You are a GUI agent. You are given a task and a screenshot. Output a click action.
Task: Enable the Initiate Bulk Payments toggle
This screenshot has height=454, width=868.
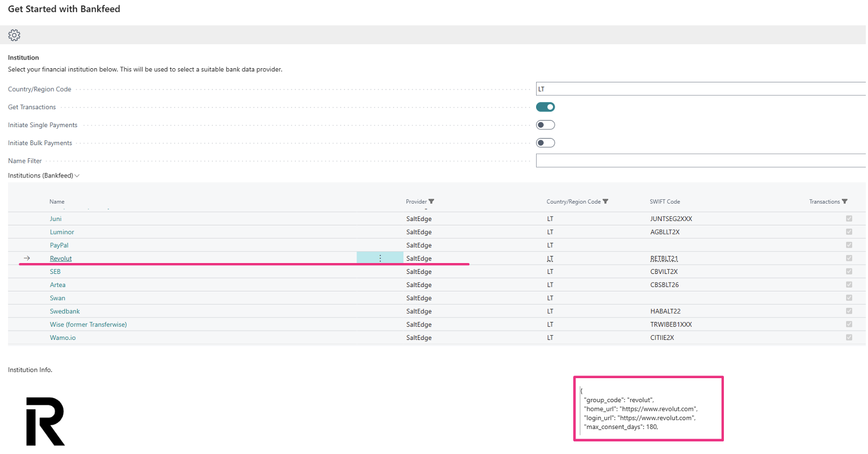(545, 143)
